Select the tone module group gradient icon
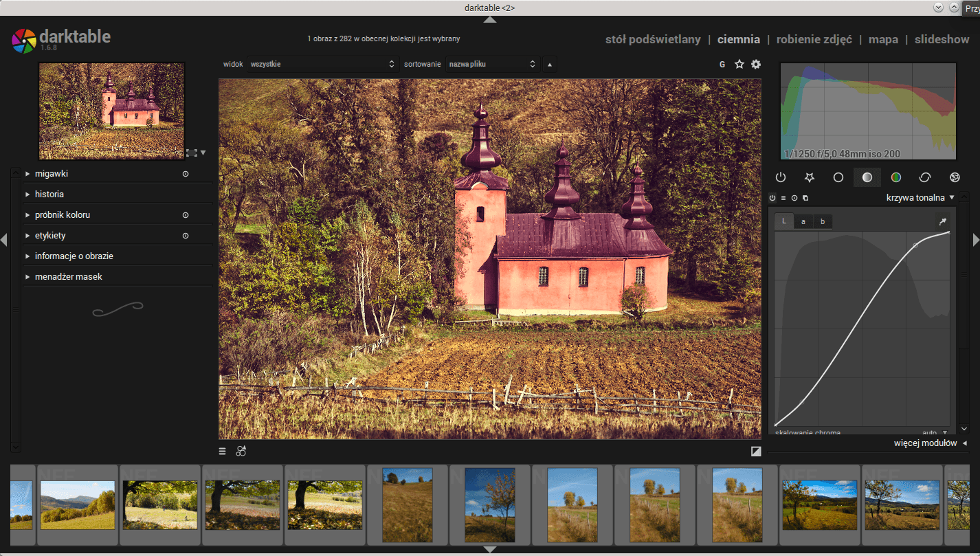Image resolution: width=980 pixels, height=556 pixels. [x=867, y=177]
